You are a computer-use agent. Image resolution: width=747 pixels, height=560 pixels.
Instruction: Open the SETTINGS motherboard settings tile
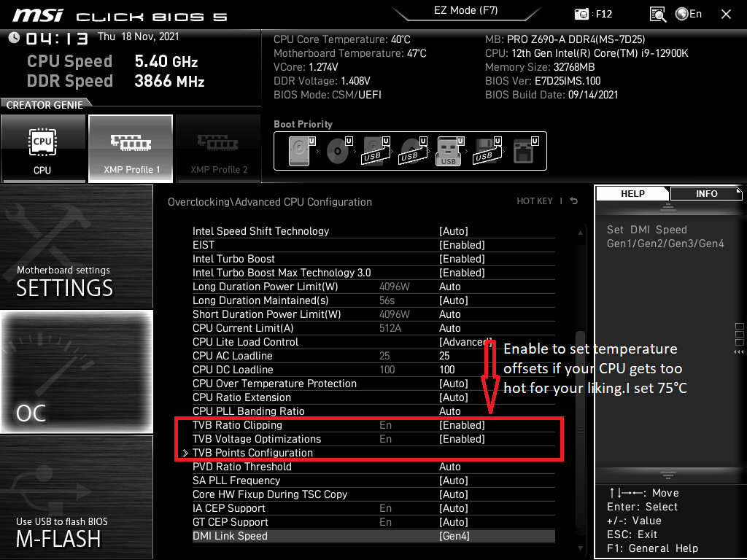tap(76, 246)
